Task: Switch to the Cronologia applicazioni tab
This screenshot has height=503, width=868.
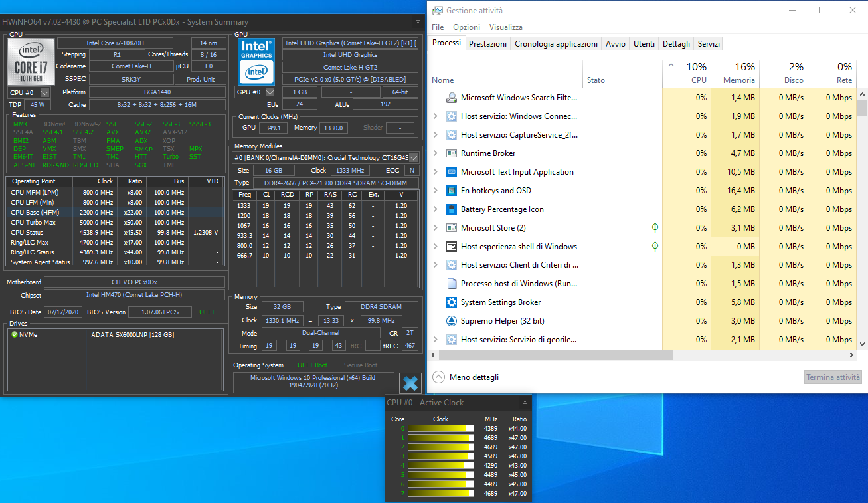Action: 557,44
